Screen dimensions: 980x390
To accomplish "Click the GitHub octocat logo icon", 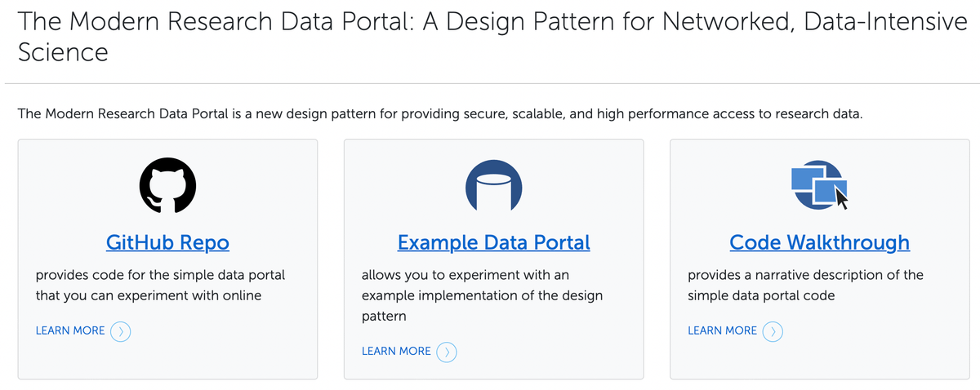I will click(167, 185).
